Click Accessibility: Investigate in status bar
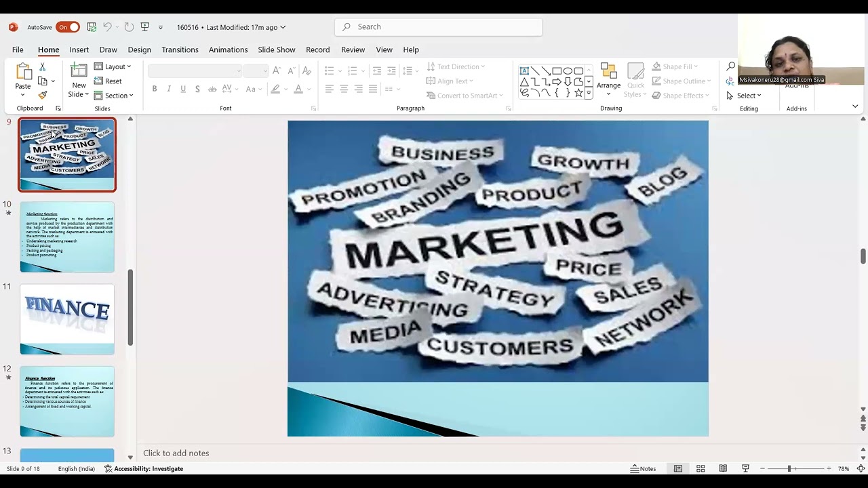Screen dimensions: 868x488 pyautogui.click(x=144, y=468)
